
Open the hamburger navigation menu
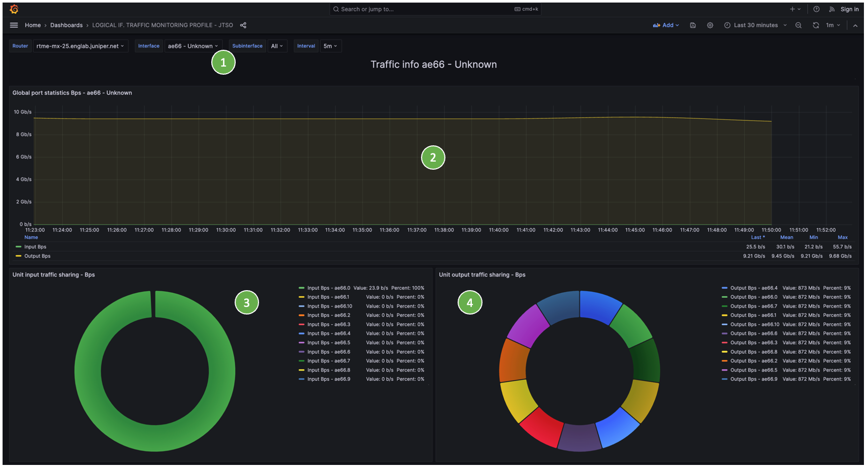[14, 25]
